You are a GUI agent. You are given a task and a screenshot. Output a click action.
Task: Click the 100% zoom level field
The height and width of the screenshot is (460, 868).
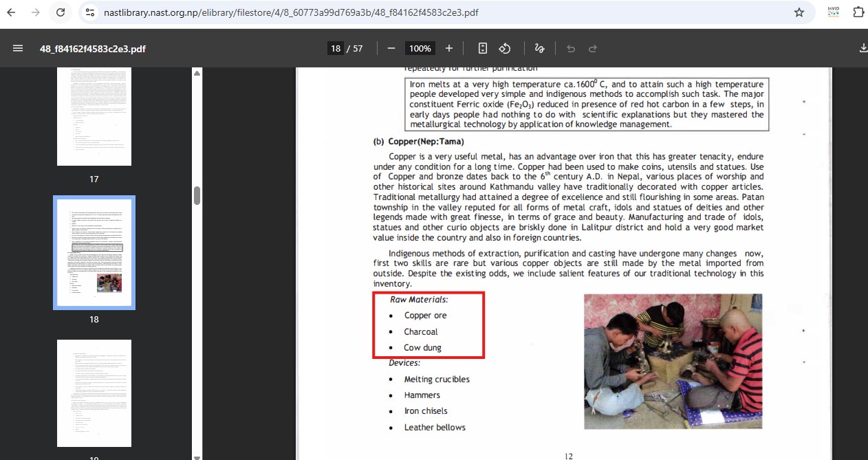[420, 48]
